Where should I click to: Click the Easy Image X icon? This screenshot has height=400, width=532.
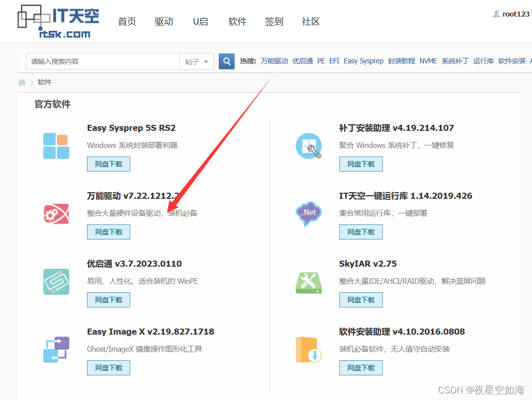(56, 350)
